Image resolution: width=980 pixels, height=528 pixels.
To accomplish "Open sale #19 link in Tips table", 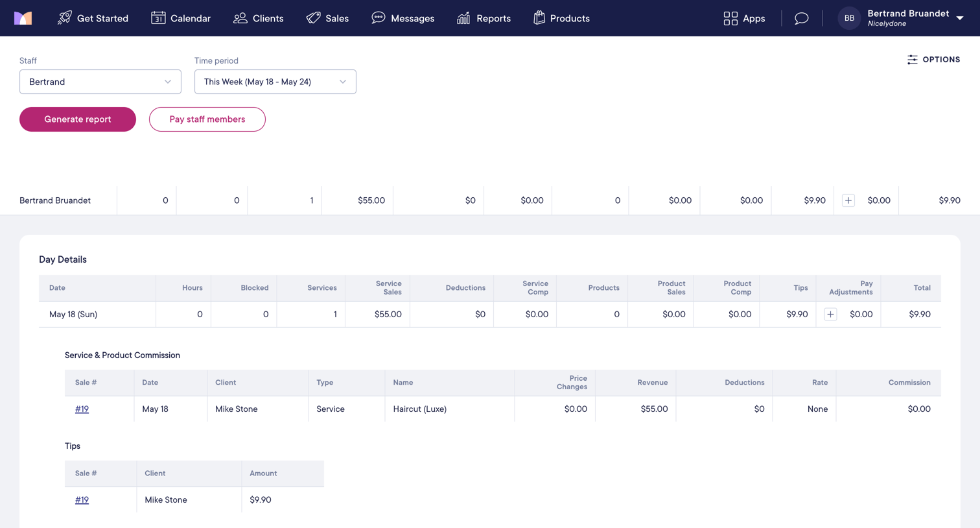I will tap(82, 499).
